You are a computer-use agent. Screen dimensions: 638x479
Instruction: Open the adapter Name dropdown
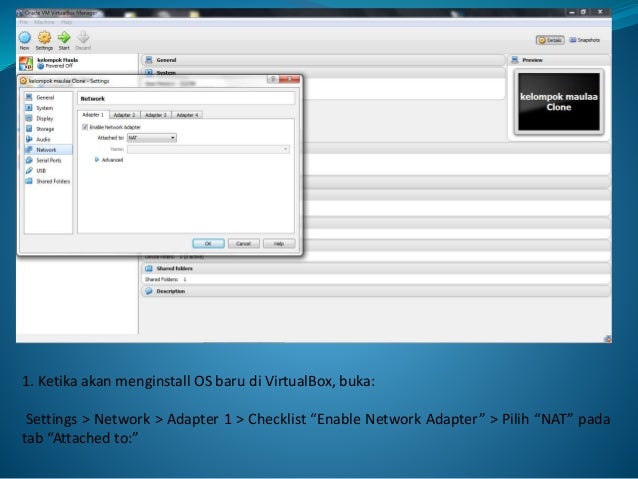click(208, 149)
